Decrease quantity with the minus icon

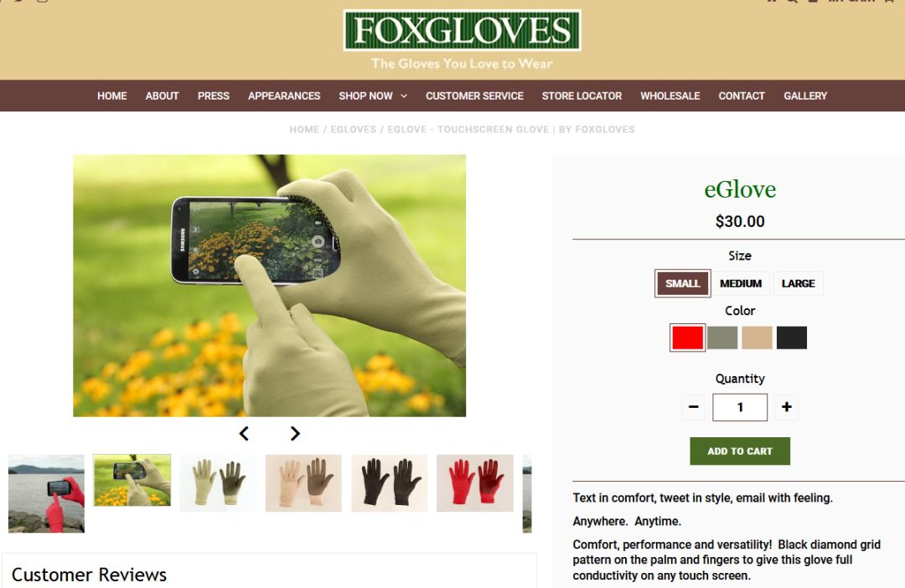click(693, 407)
